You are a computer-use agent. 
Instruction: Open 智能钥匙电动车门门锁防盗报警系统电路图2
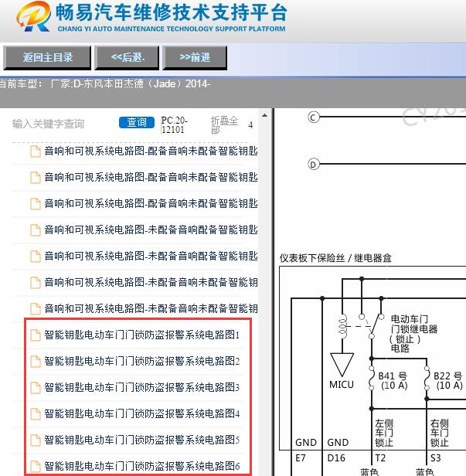coord(142,362)
